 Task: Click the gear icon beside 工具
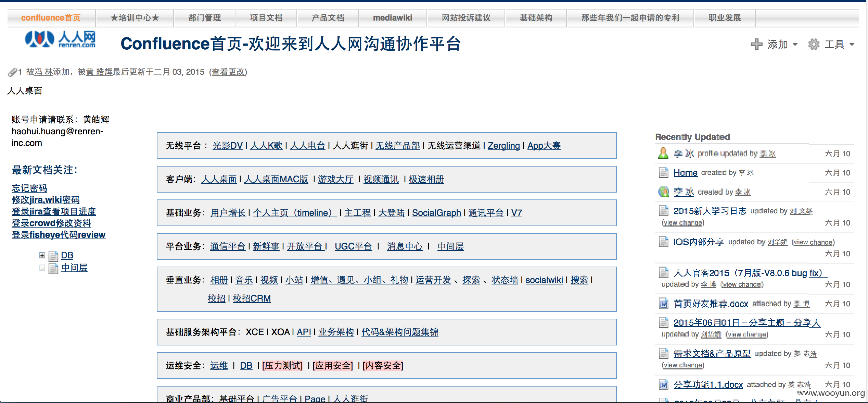[814, 44]
